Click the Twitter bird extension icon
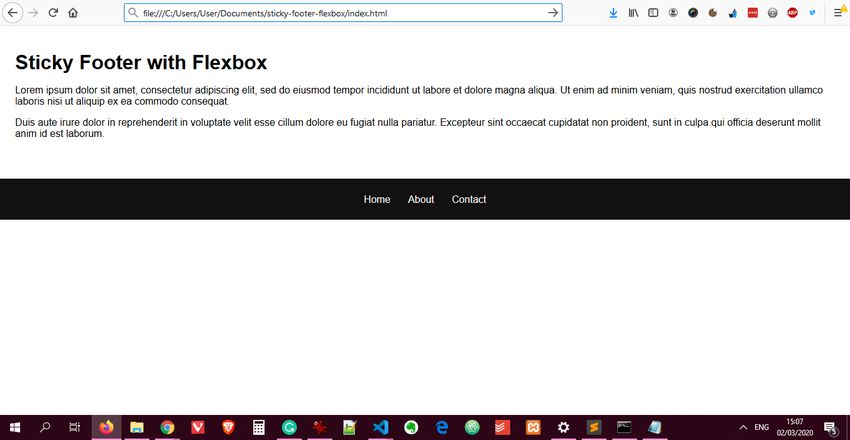 pyautogui.click(x=812, y=13)
